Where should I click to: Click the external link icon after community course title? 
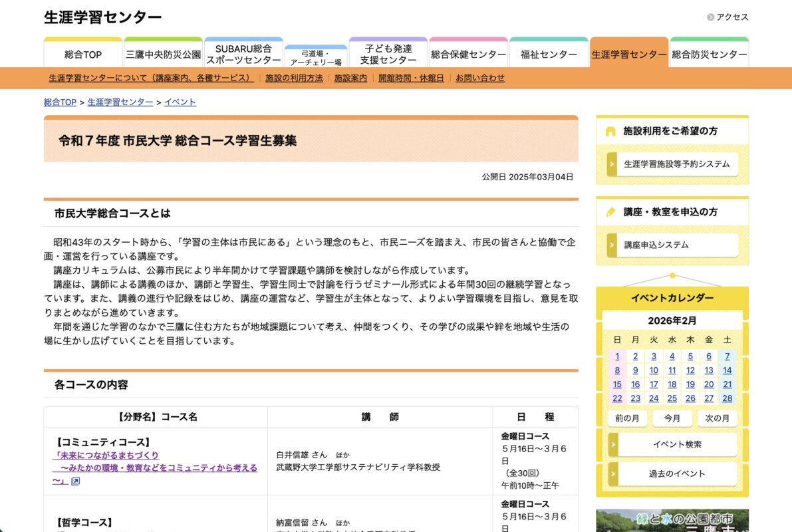pyautogui.click(x=75, y=481)
